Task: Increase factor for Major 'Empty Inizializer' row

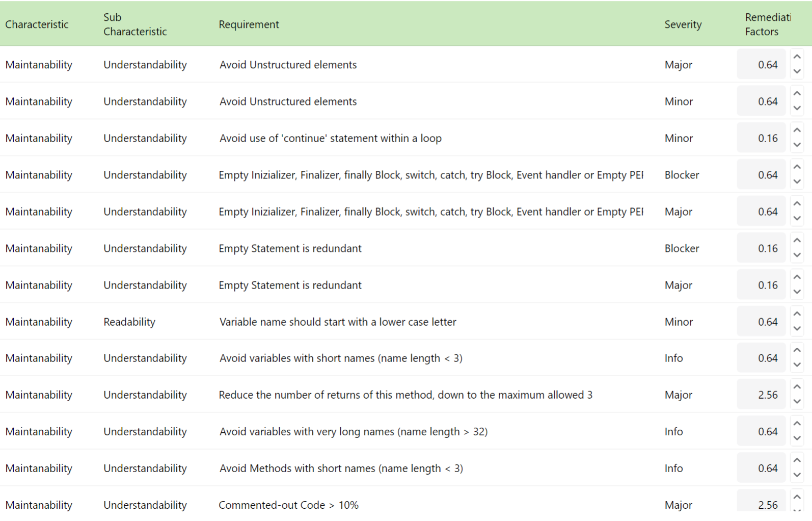Action: click(797, 204)
